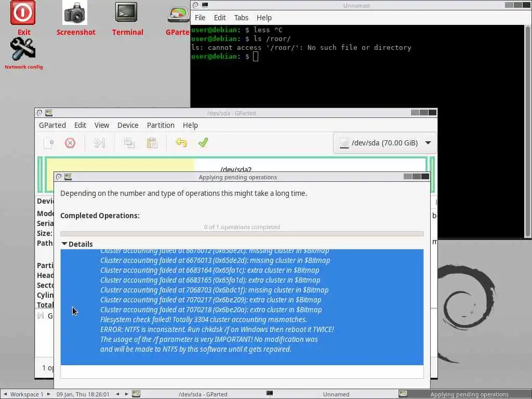Click the 'Completed Operations:' label

pos(100,216)
